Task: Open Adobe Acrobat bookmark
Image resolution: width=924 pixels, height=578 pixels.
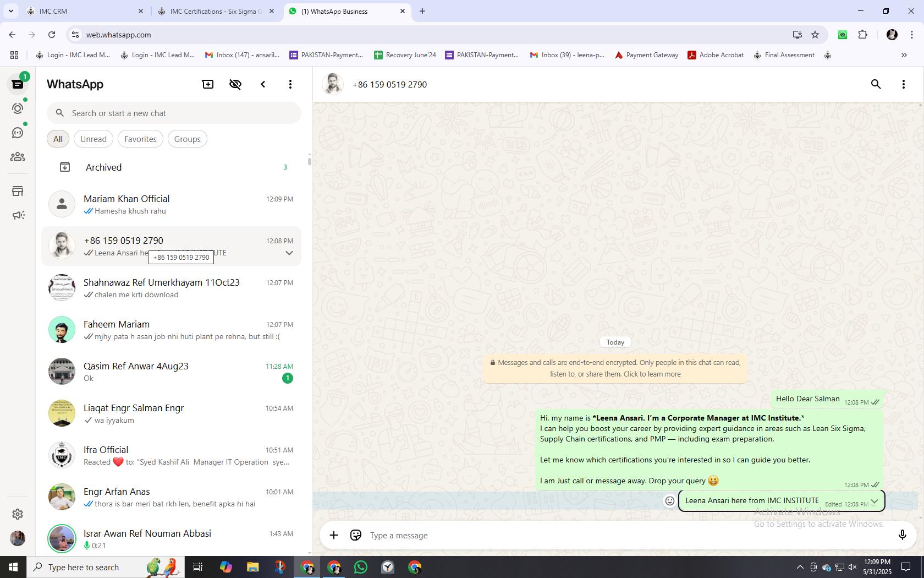Action: coord(716,55)
